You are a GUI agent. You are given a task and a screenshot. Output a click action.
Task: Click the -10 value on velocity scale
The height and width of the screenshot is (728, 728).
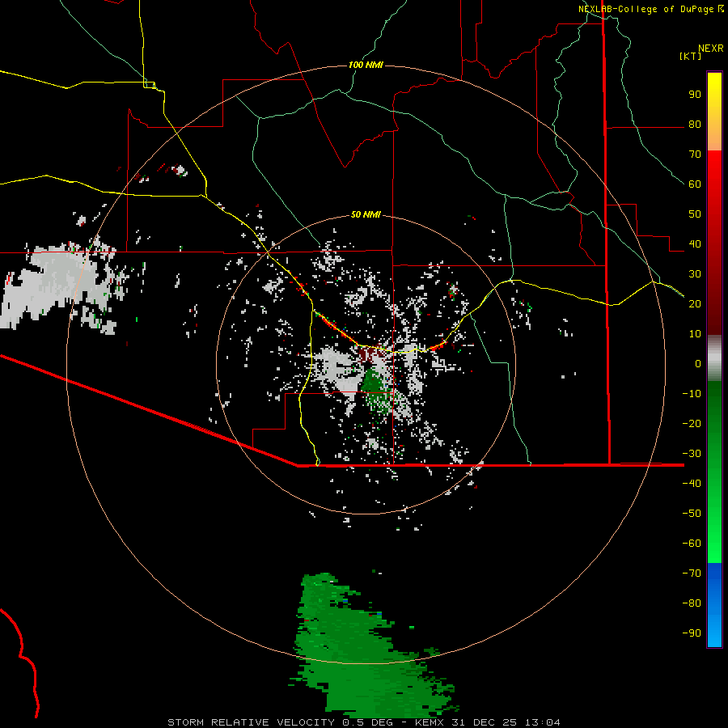pyautogui.click(x=692, y=394)
